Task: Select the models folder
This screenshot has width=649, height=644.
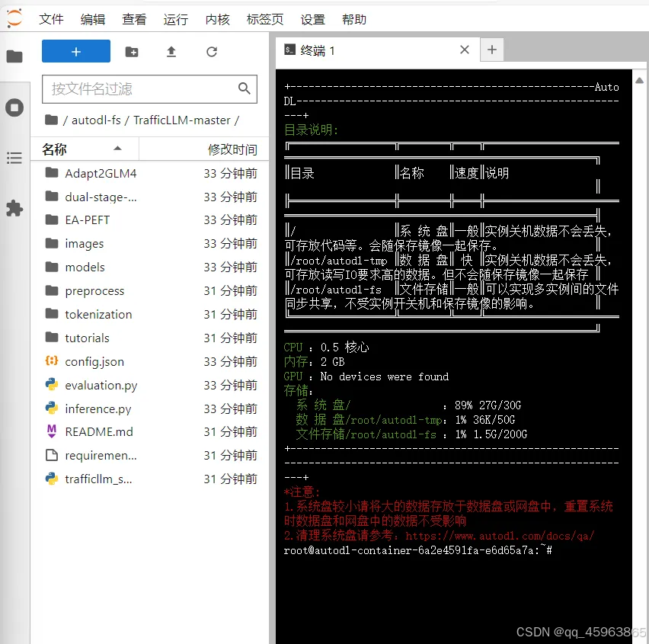Action: [151, 267]
